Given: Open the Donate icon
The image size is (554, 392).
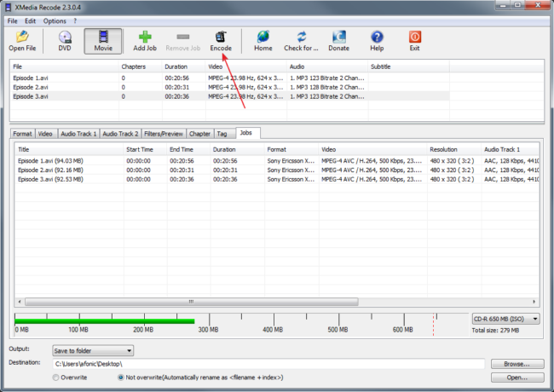Looking at the screenshot, I should (338, 37).
